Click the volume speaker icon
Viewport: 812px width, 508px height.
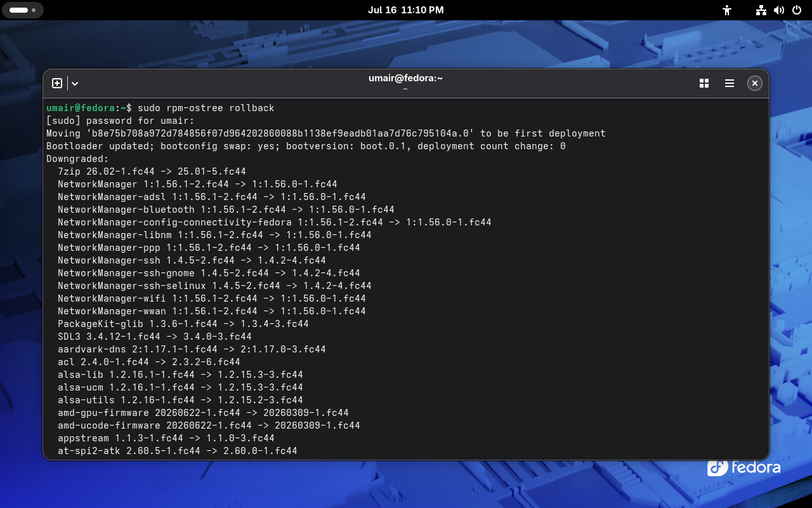(x=779, y=10)
